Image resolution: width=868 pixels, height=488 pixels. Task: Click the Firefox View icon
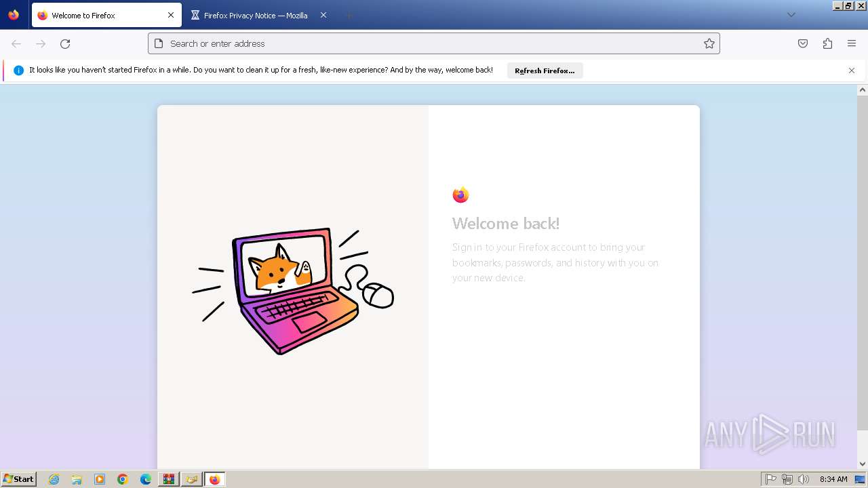coord(14,15)
